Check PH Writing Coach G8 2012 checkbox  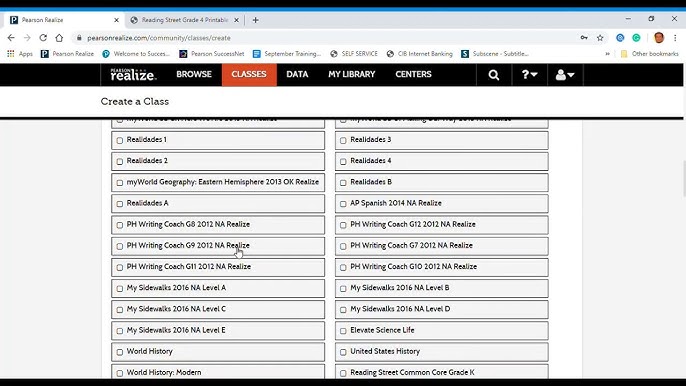[x=120, y=225]
